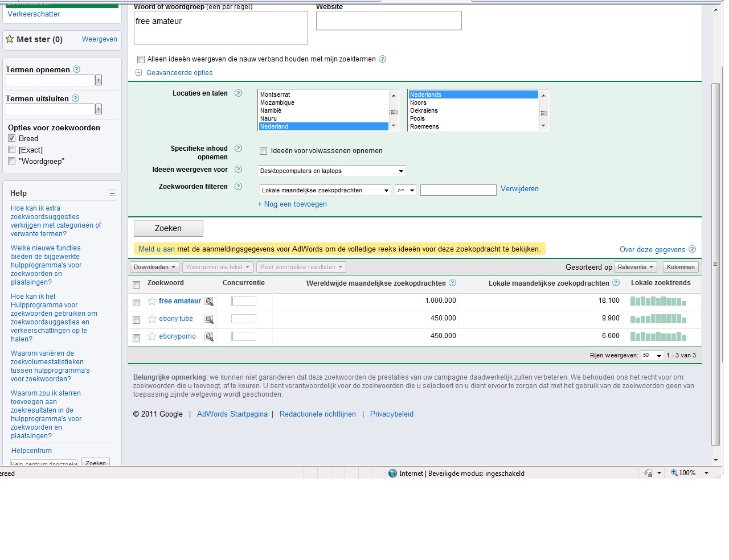Enable the [Exact] match type checkbox
The width and height of the screenshot is (729, 560).
click(11, 150)
